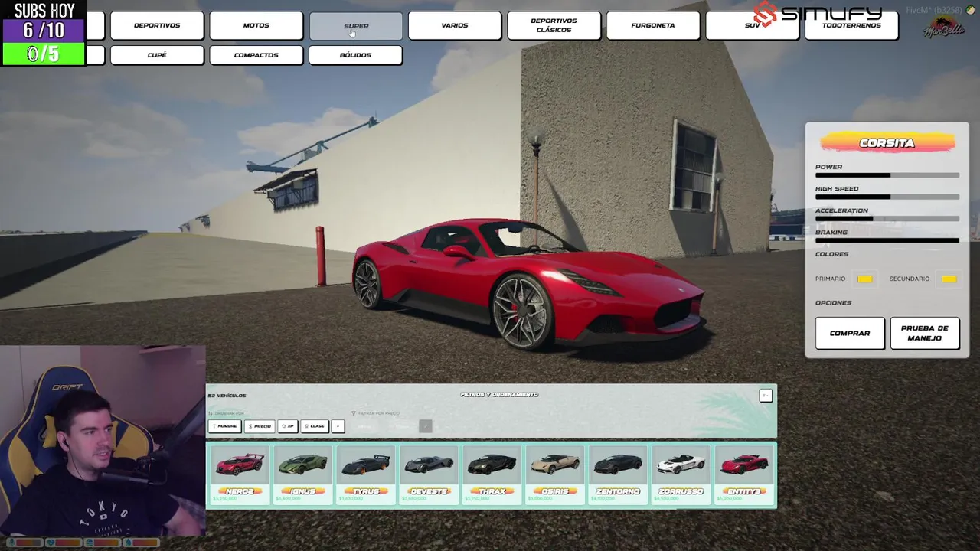Buy the Corsita with Comprar
The width and height of the screenshot is (980, 551).
pos(850,334)
